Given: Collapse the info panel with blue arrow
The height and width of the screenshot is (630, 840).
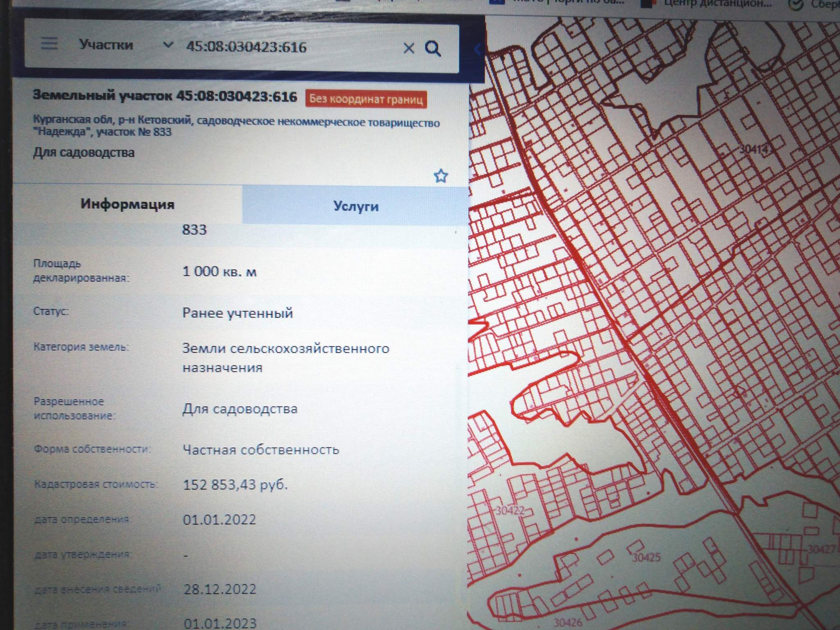Looking at the screenshot, I should [x=477, y=50].
